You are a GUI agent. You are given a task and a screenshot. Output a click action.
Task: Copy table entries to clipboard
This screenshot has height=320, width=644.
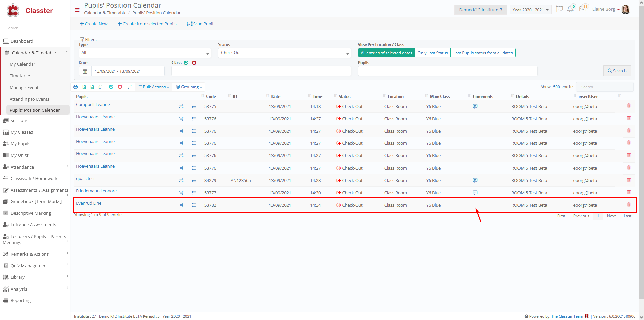click(101, 87)
